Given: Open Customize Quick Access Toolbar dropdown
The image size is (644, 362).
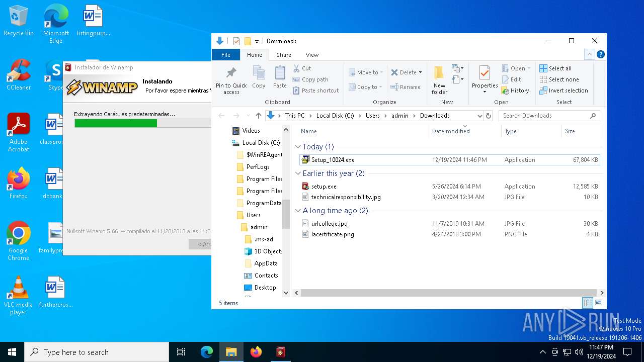Looking at the screenshot, I should tap(257, 41).
